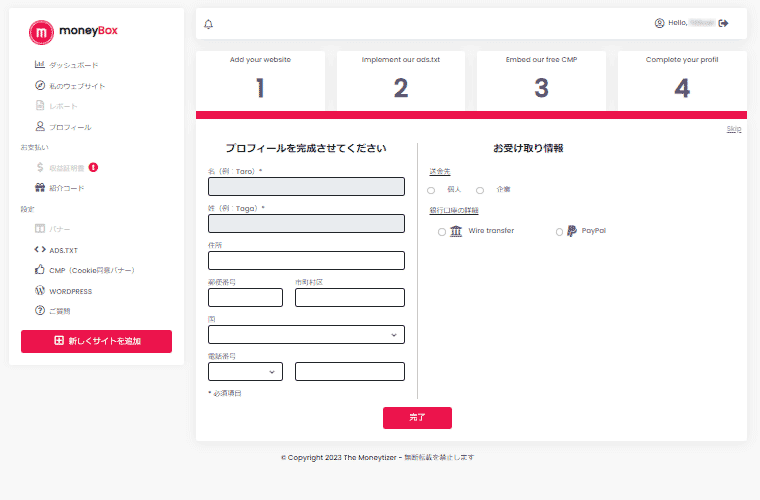
Task: Click the compass icon for 私のウェブサイト
Action: pos(40,85)
